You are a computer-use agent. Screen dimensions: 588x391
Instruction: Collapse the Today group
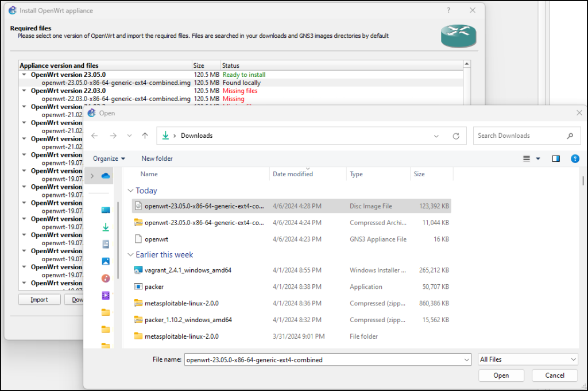tap(130, 191)
